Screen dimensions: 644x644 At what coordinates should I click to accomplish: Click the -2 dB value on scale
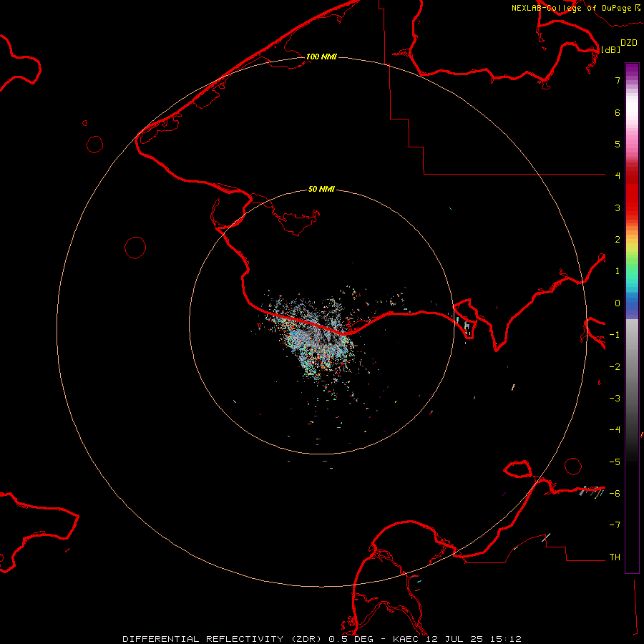[x=615, y=367]
